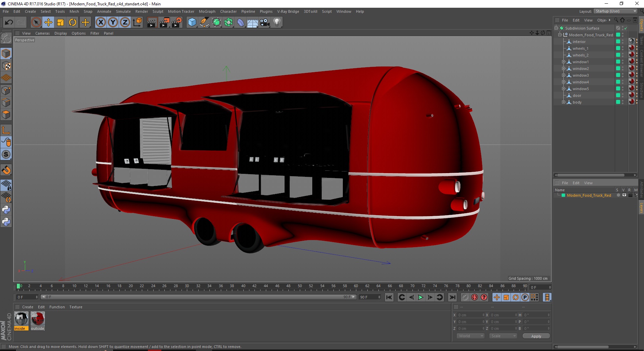
Task: Play the animation forward
Action: [x=420, y=297]
